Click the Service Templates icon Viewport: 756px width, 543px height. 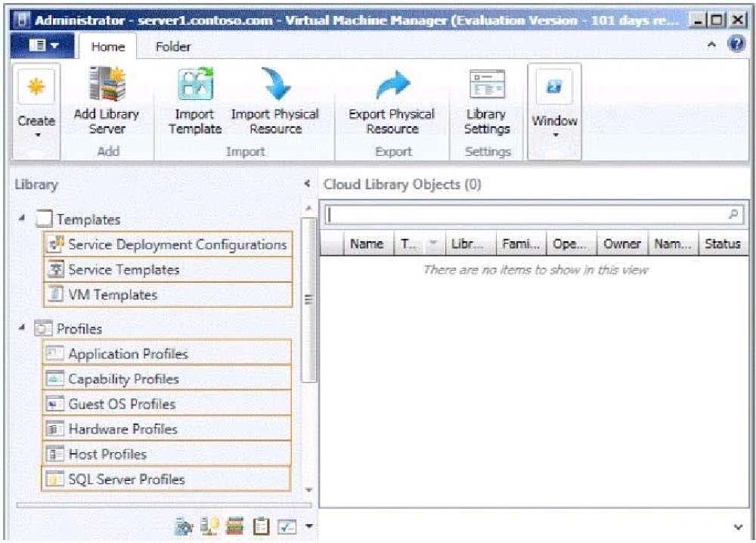(56, 268)
